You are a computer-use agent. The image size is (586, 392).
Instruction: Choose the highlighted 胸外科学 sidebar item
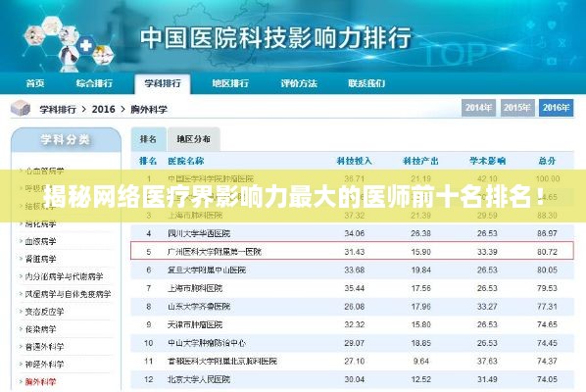(40, 382)
